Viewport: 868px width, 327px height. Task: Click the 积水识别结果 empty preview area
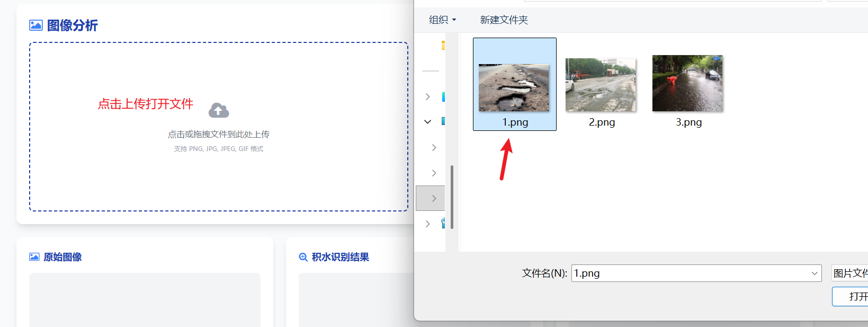coord(356,300)
